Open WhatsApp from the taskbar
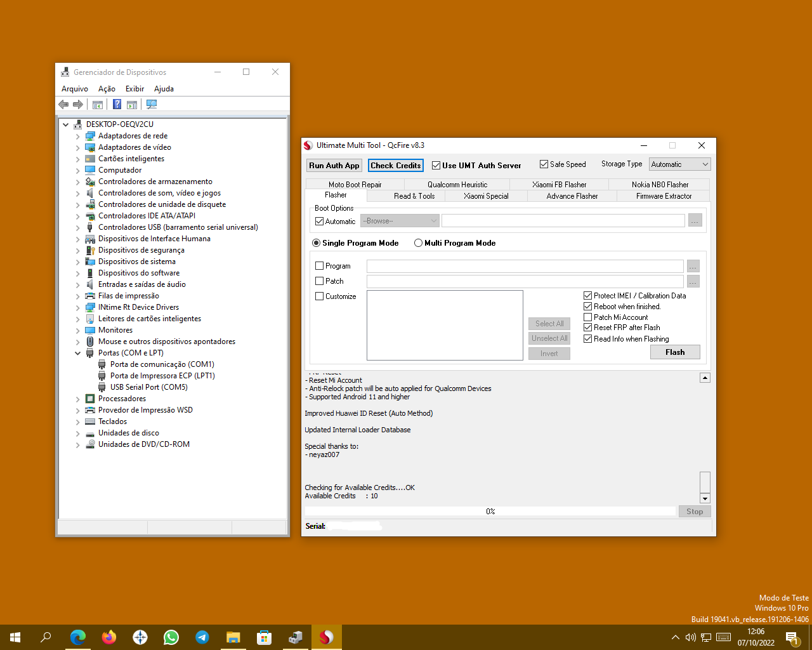This screenshot has height=650, width=812. (x=171, y=637)
